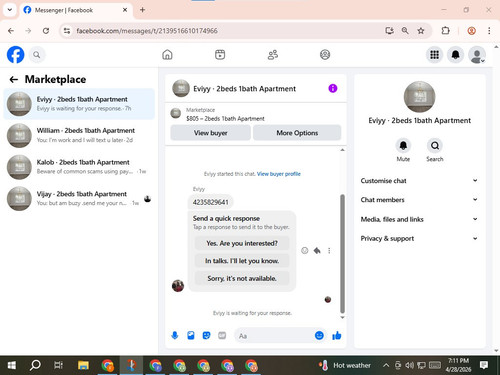The image size is (500, 375).
Task: Open Facebook notifications bell
Action: pyautogui.click(x=455, y=55)
